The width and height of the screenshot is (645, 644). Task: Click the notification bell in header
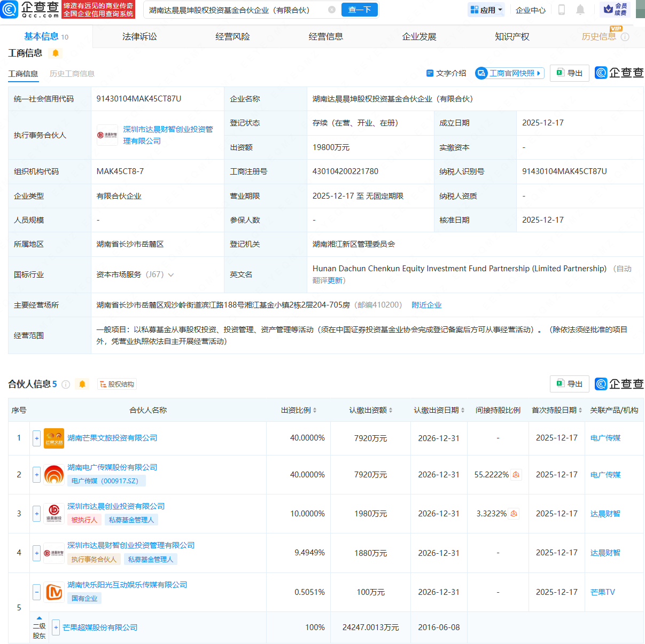580,10
